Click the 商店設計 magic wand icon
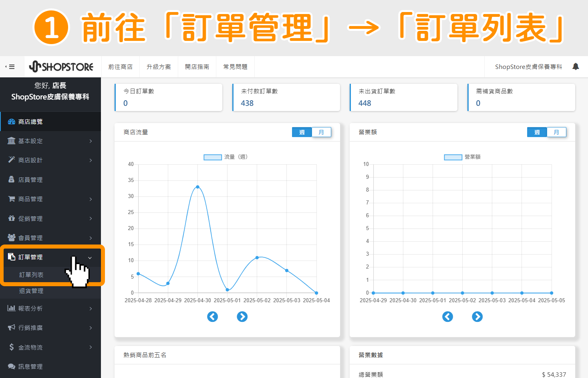This screenshot has width=588, height=378. click(12, 160)
